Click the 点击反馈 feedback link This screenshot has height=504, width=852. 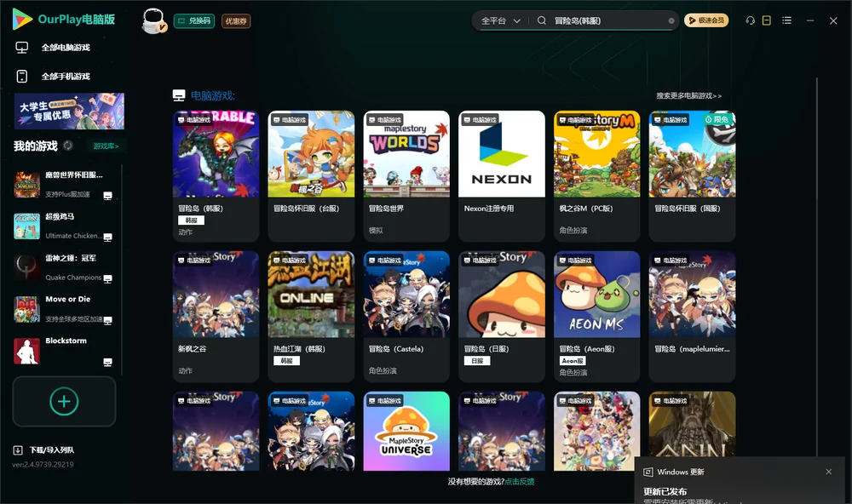(x=520, y=482)
